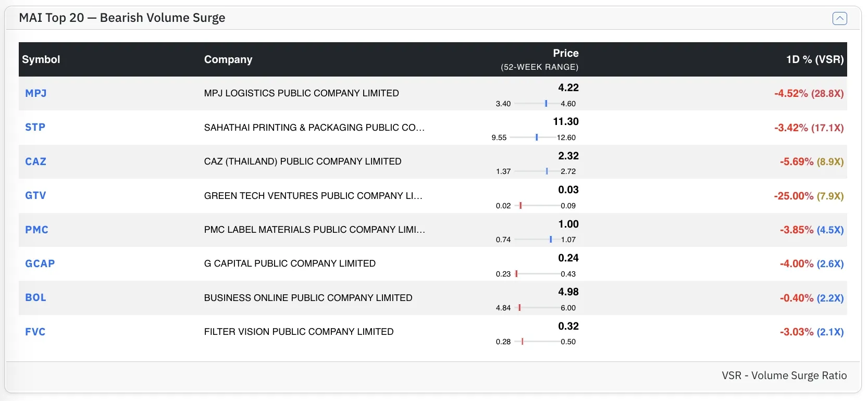The height and width of the screenshot is (401, 868).
Task: Open the GTV symbol link
Action: (36, 195)
